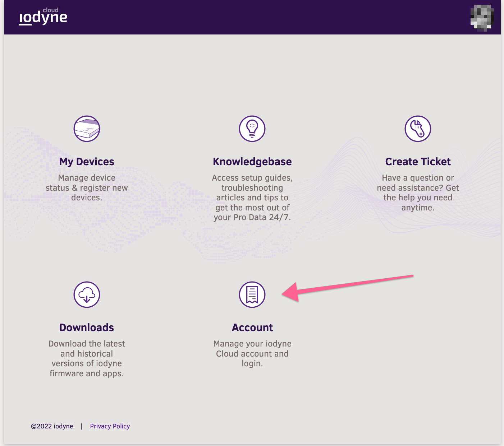Open the Privacy Policy link

110,426
